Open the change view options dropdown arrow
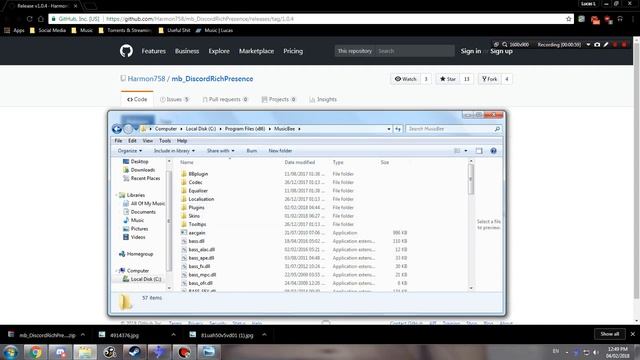640x360 pixels. 466,151
